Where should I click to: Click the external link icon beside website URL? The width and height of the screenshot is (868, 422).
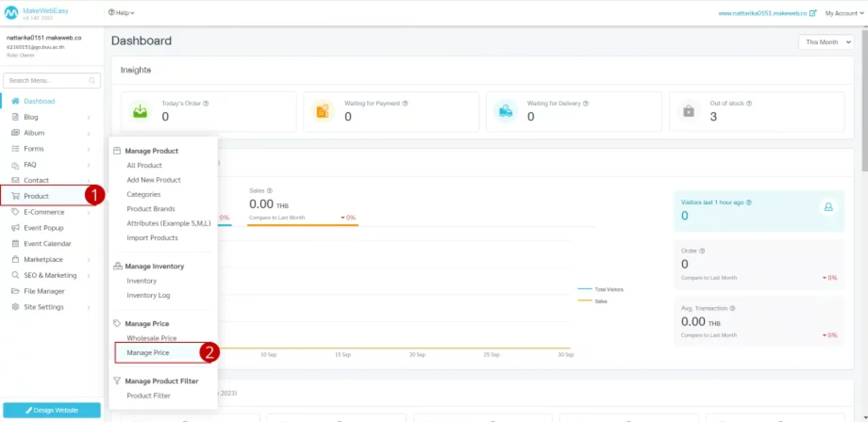click(x=812, y=13)
